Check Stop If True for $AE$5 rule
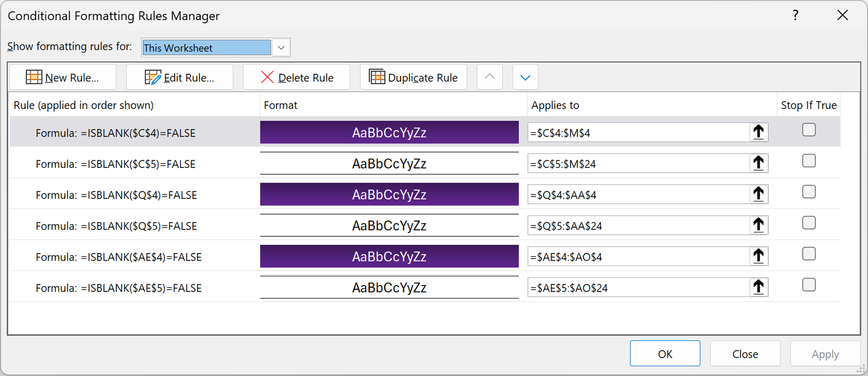The height and width of the screenshot is (376, 868). pos(809,285)
